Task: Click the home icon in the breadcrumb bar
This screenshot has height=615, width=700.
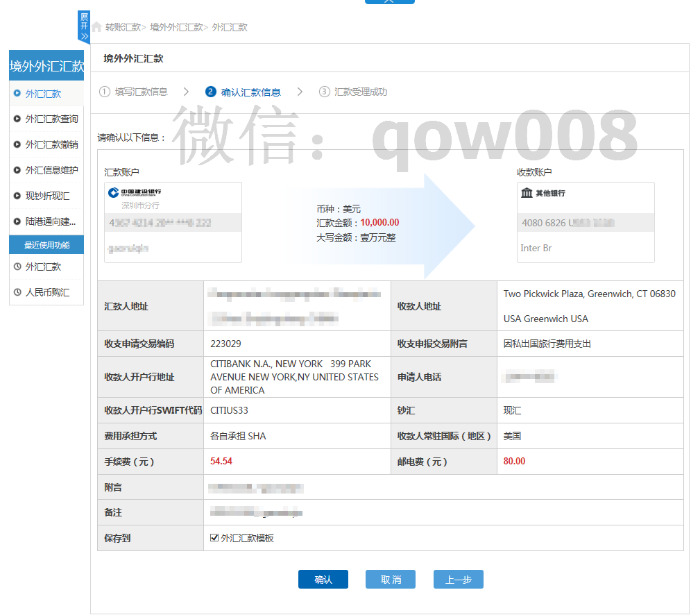Action: pyautogui.click(x=97, y=27)
